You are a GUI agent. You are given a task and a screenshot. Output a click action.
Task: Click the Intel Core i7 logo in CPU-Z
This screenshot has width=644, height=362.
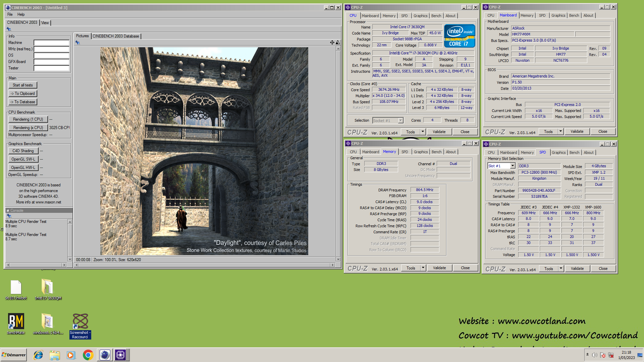click(x=459, y=36)
